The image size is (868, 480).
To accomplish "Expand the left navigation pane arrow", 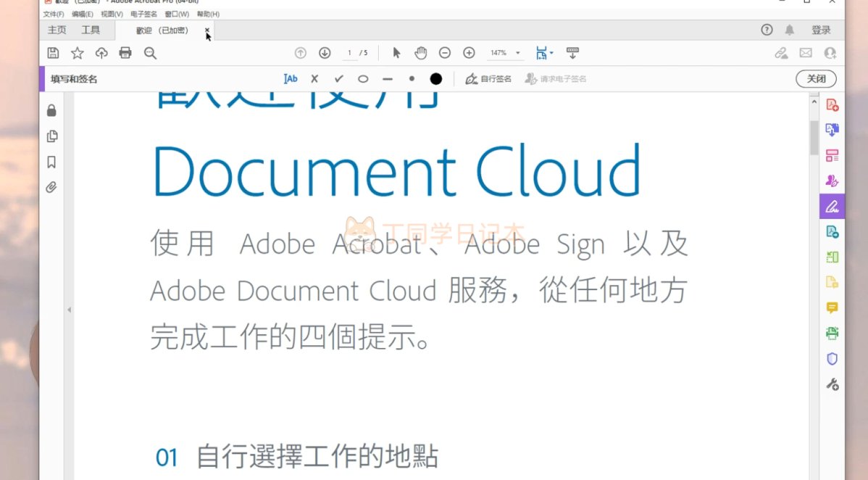I will coord(70,310).
